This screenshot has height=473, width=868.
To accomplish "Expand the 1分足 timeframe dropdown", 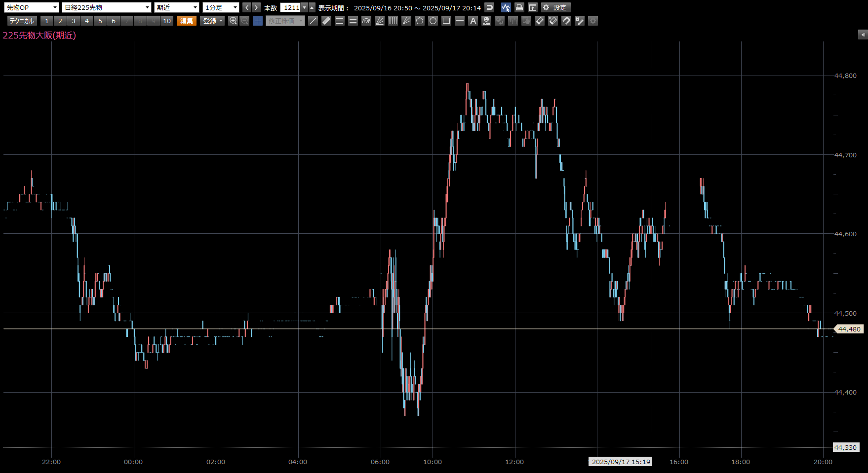I will tap(221, 7).
